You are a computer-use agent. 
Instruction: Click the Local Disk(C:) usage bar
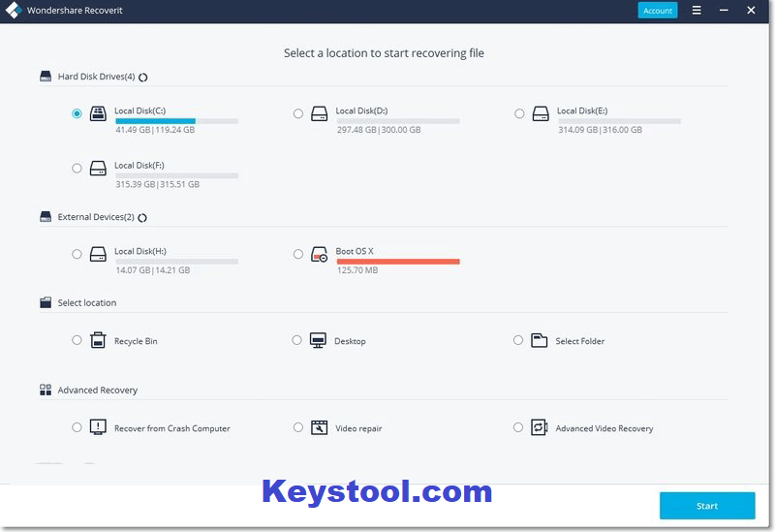pos(177,121)
